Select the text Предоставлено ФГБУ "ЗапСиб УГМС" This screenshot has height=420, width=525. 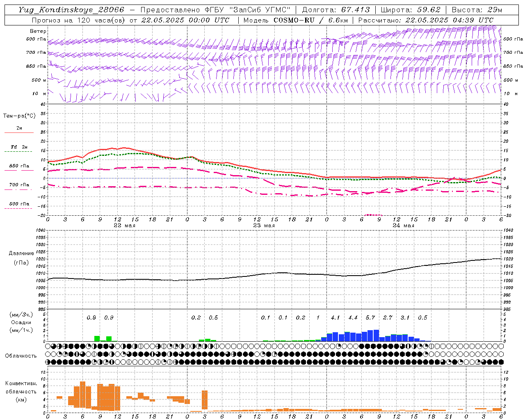[215, 10]
